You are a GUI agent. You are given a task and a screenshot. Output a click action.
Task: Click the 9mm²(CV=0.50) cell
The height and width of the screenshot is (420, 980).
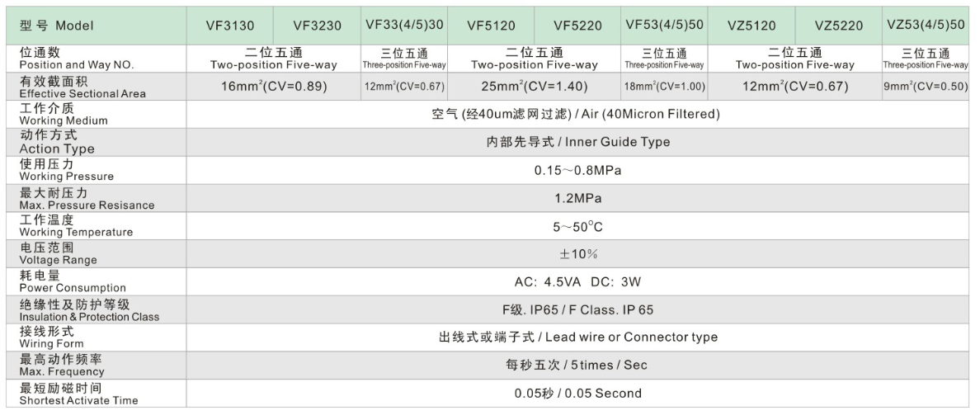tap(926, 87)
